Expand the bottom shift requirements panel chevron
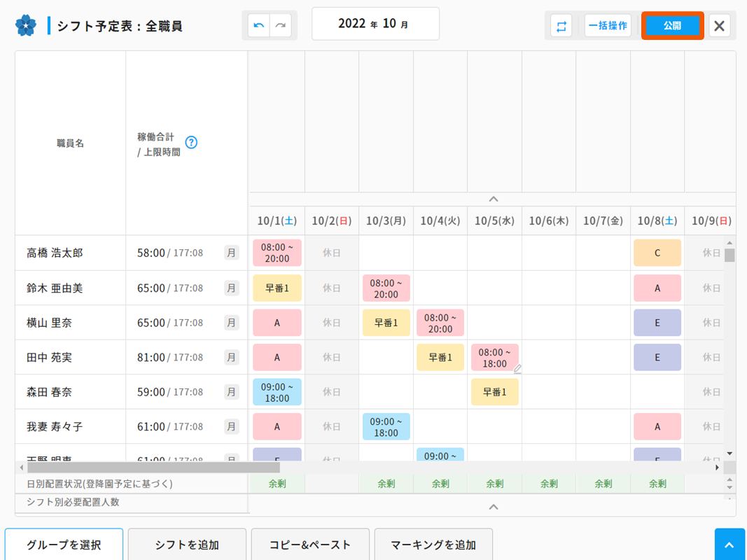The height and width of the screenshot is (560, 747). (493, 506)
